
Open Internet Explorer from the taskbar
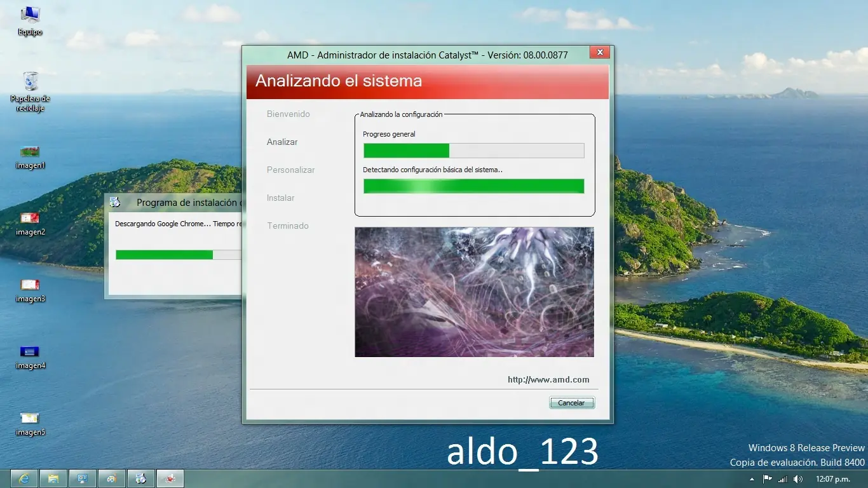pos(24,478)
